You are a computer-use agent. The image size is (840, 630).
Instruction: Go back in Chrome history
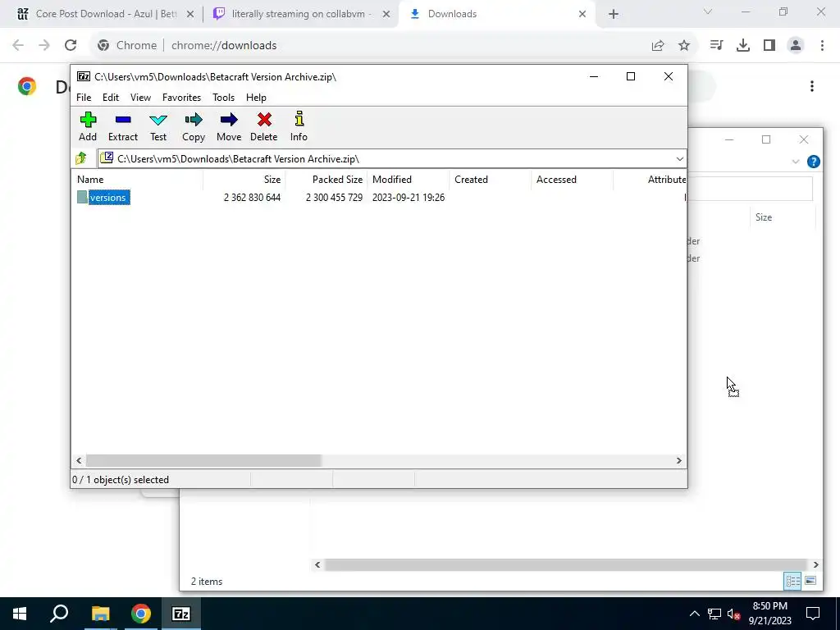(x=18, y=45)
